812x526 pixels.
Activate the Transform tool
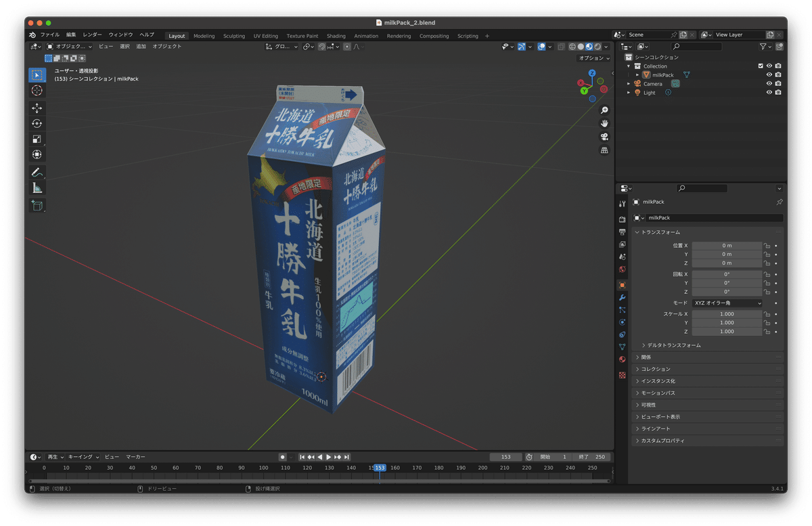[37, 155]
